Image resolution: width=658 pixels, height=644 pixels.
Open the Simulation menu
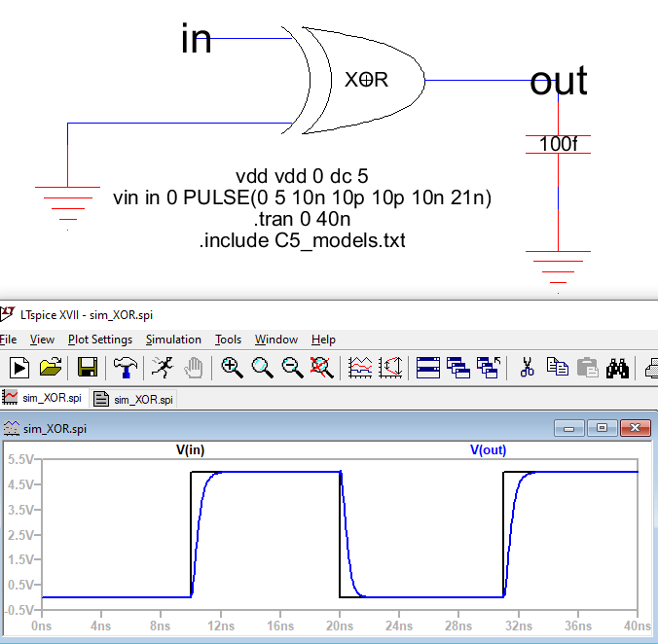click(x=173, y=340)
